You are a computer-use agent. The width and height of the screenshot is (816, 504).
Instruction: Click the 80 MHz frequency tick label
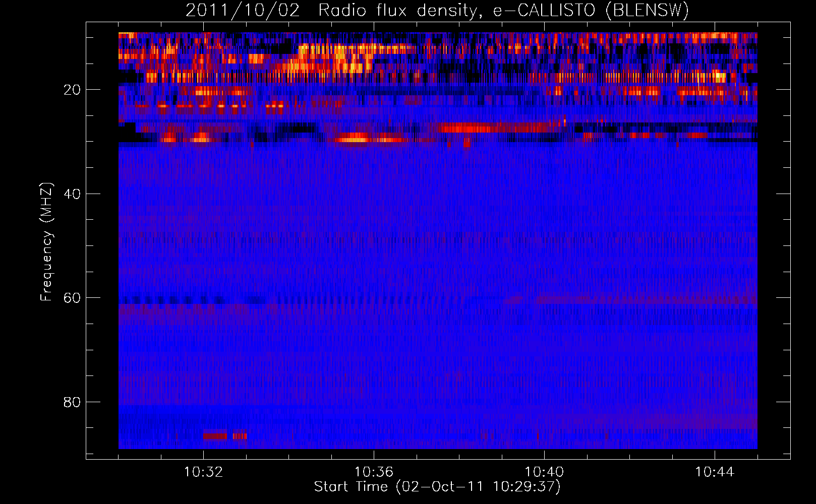click(x=72, y=402)
